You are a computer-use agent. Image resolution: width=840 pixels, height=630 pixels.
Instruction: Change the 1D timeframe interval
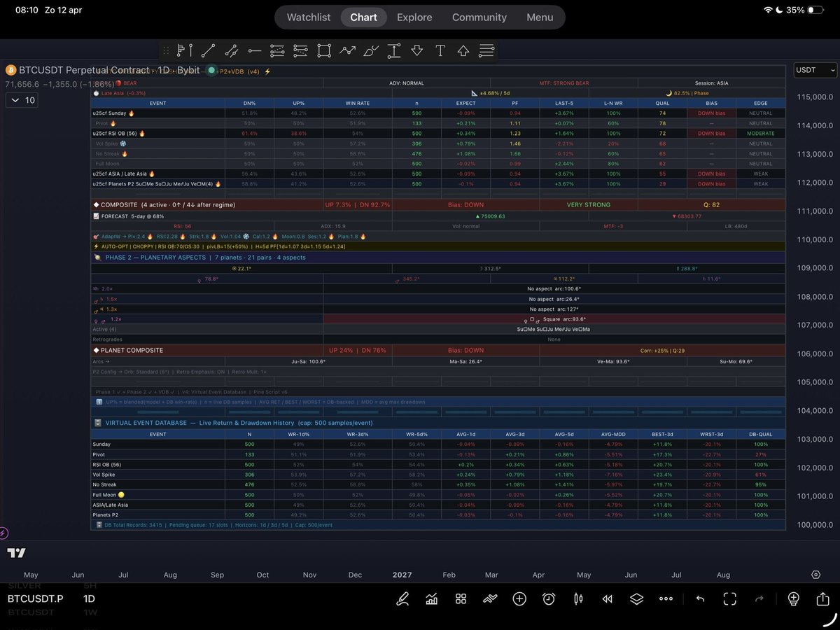point(89,598)
